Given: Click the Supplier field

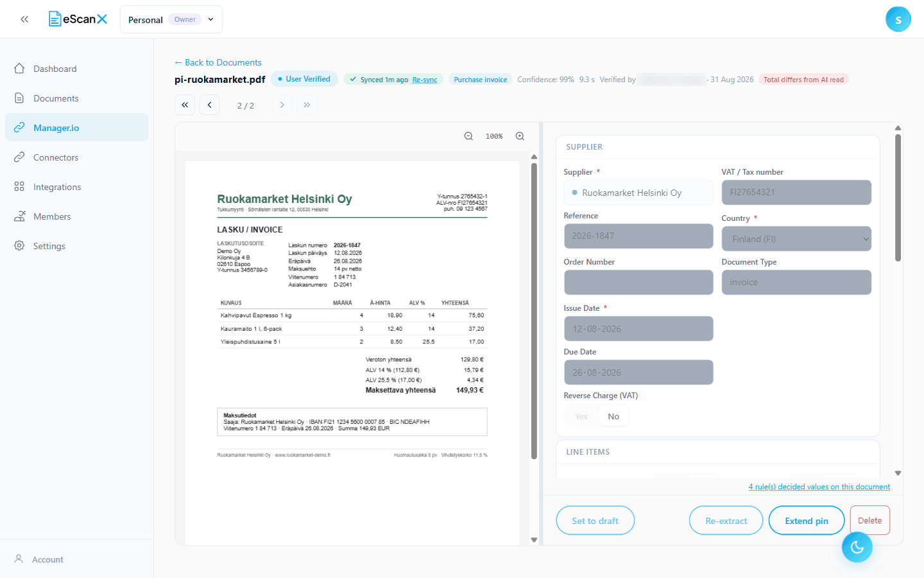Looking at the screenshot, I should click(x=638, y=193).
